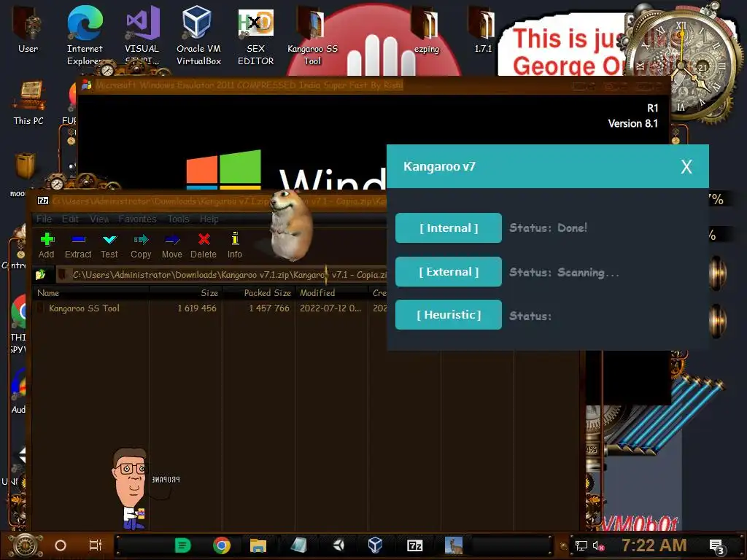Click the Add button in 7-Zip toolbar
Screen dimensions: 747x560
47,245
